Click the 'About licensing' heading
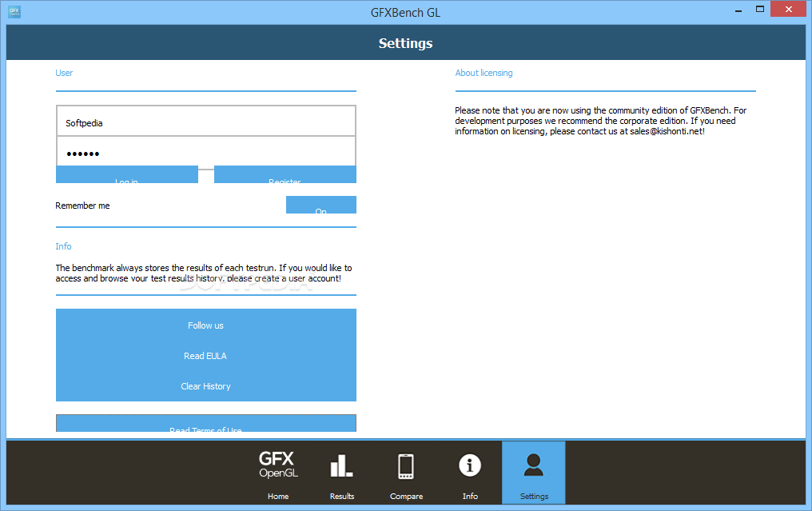The image size is (812, 511). click(x=484, y=73)
